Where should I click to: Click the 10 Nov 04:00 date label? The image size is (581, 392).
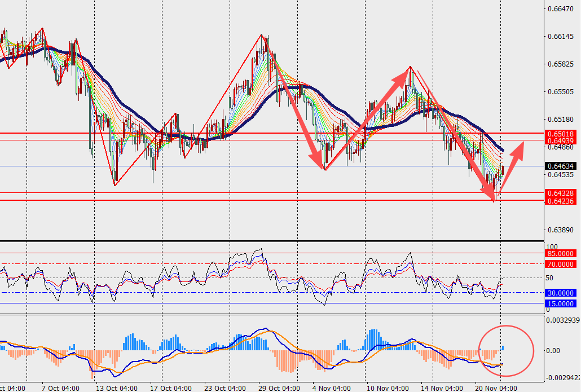386,388
